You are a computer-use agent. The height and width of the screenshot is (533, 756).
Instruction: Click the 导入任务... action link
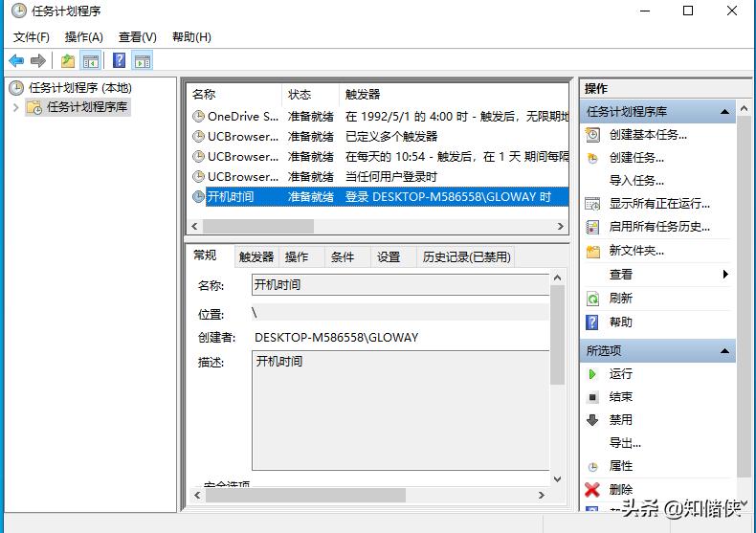636,181
